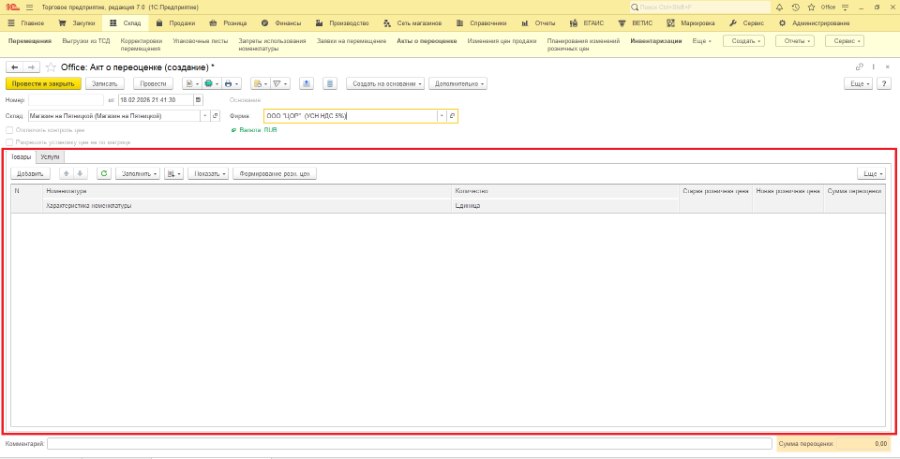Toggle the first checkbox under Склад about price control
900x459 pixels.
9,130
